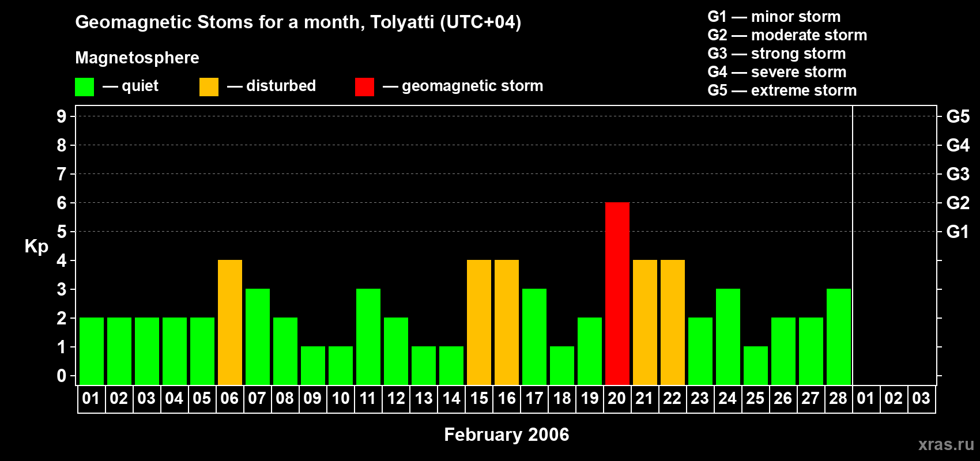This screenshot has height=461, width=980.
Task: Select the short green bar for day 09
Action: tap(313, 365)
